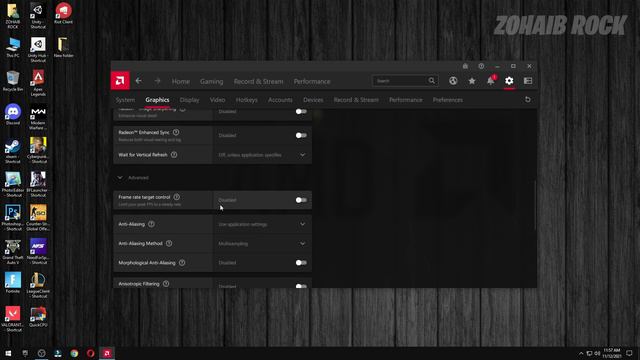Switch to the Preferences tab

448,100
